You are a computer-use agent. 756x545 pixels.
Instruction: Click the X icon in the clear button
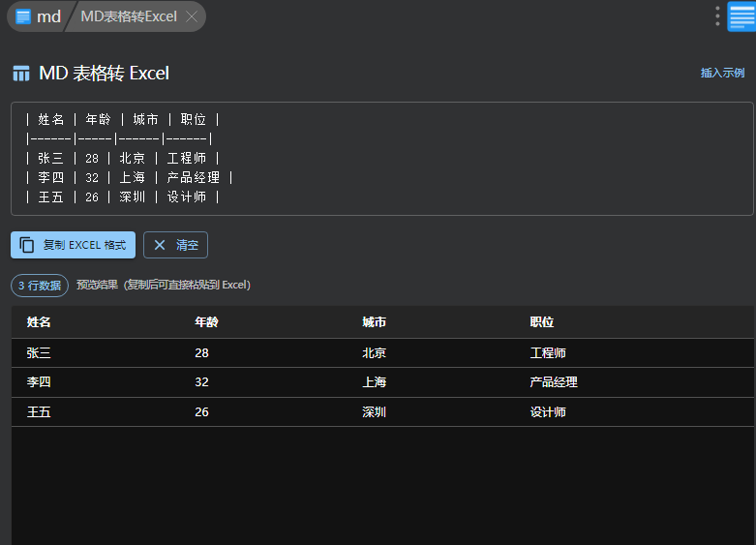(160, 245)
